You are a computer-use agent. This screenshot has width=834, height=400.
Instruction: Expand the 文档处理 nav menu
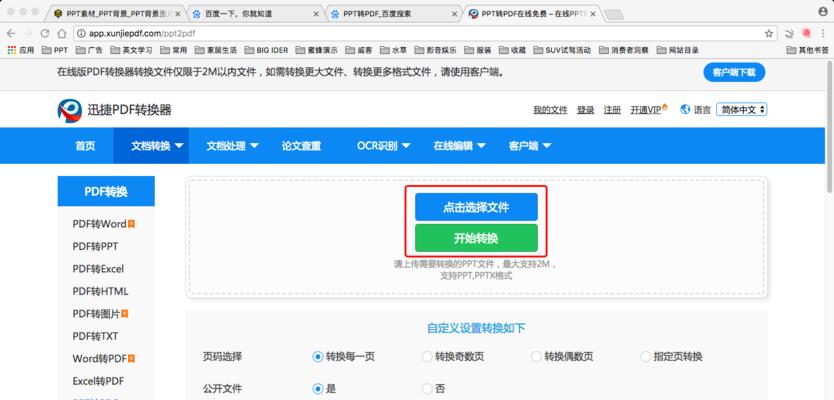[232, 146]
